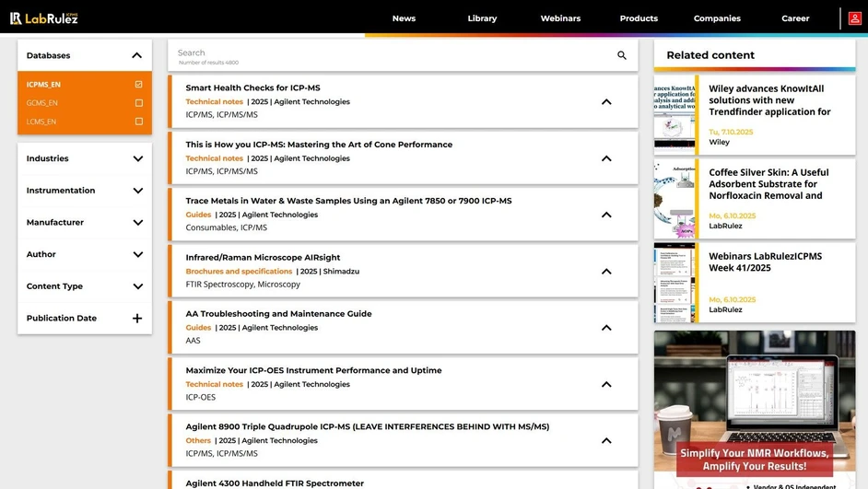Collapse the AA Troubleshooting and Maintenance Guide result

coord(606,328)
